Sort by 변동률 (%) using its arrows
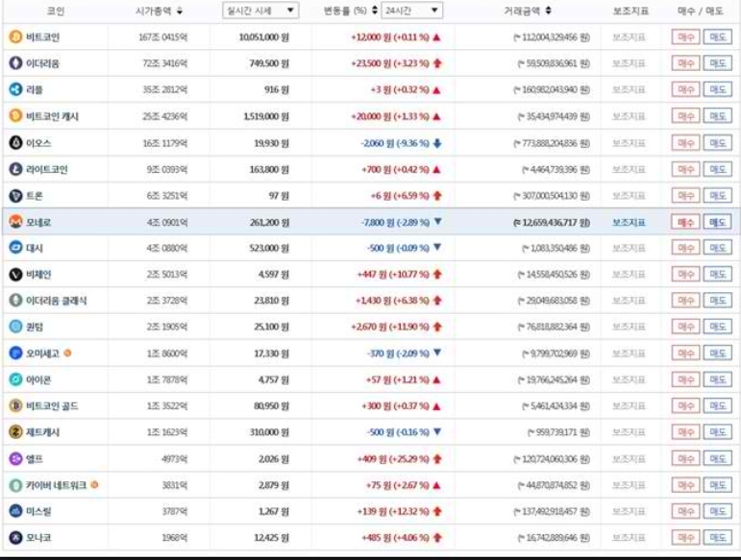Screen dimensions: 741x560 tap(374, 11)
